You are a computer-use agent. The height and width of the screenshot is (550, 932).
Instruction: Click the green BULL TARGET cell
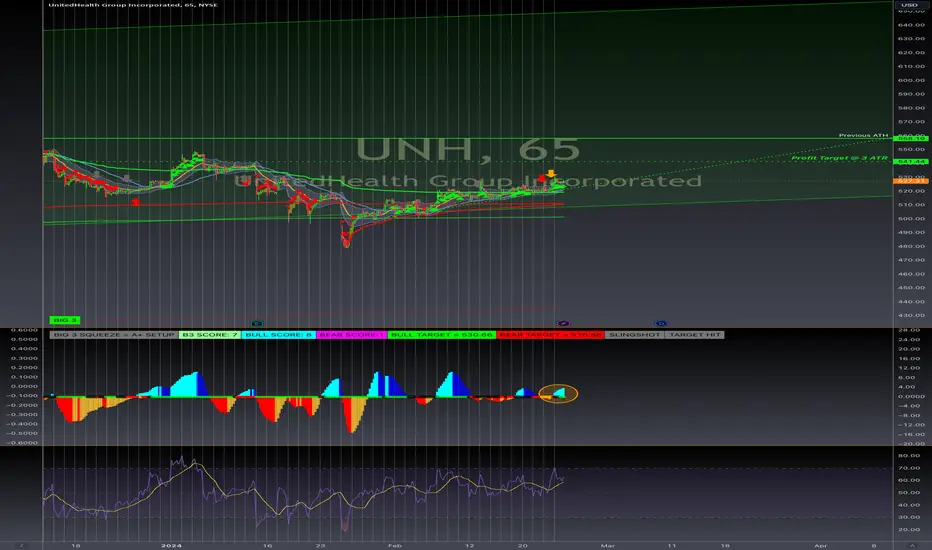tap(442, 335)
